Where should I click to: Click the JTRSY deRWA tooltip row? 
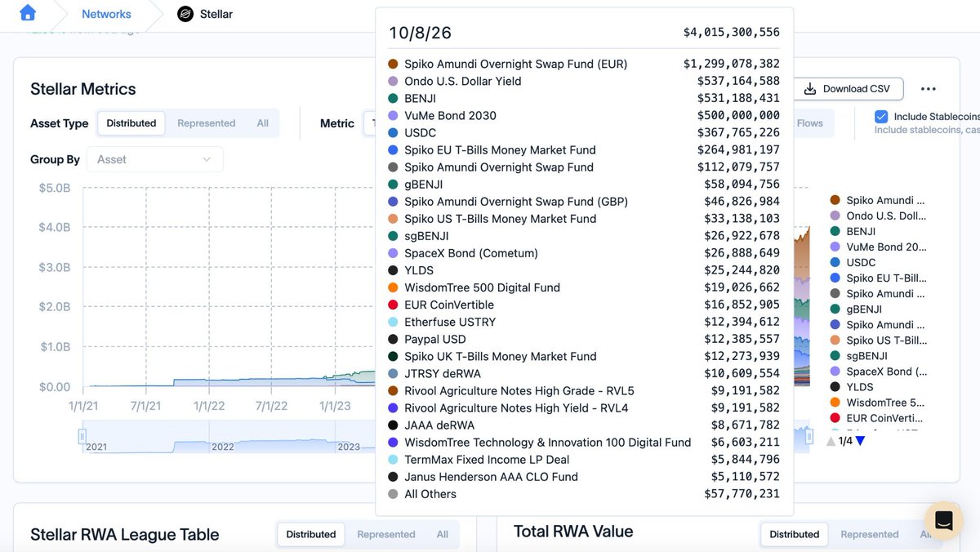584,373
